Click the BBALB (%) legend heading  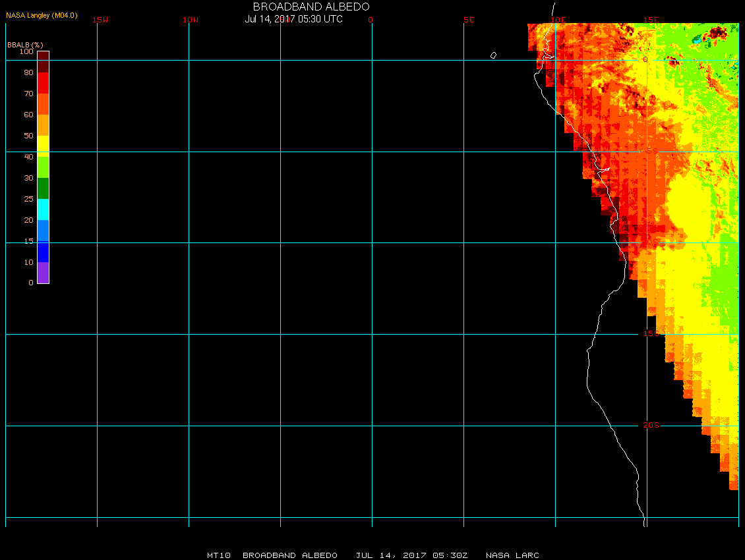(x=25, y=44)
